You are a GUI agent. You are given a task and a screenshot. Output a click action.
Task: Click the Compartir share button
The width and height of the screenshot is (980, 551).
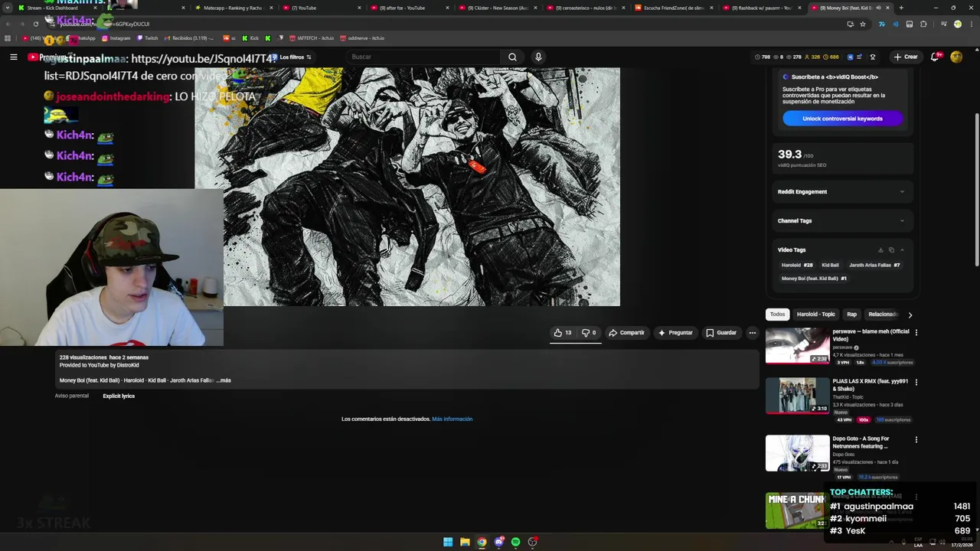[626, 333]
